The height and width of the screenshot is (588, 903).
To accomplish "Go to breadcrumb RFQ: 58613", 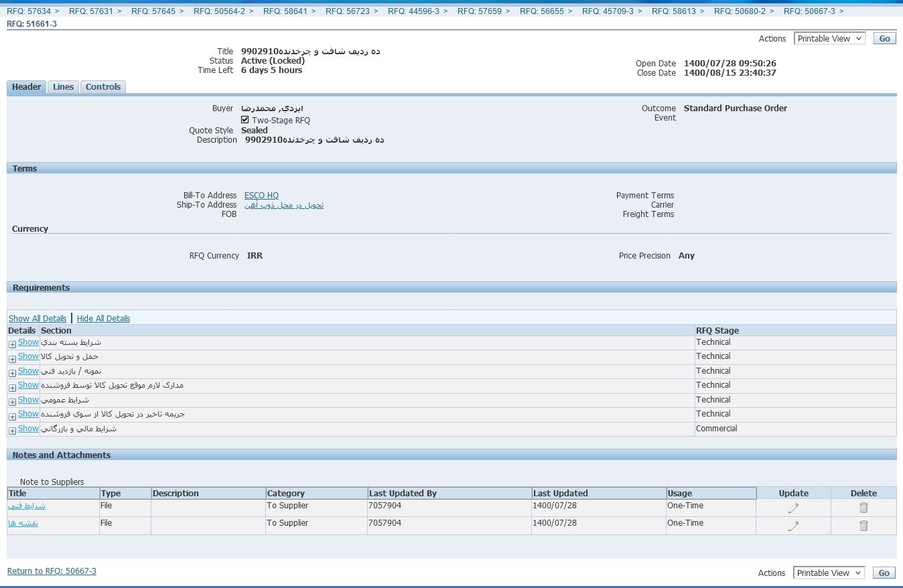I will tap(674, 11).
